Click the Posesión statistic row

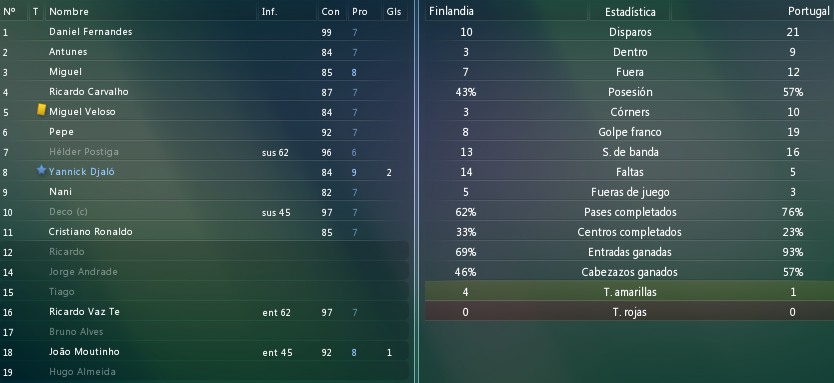tap(629, 92)
